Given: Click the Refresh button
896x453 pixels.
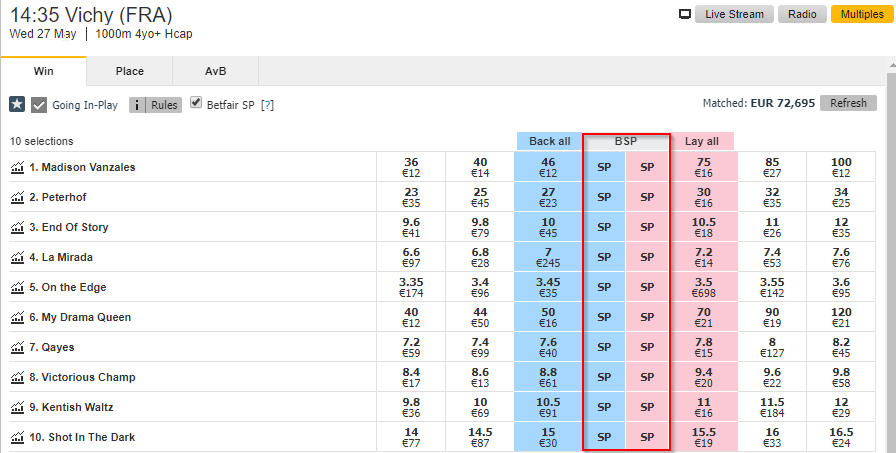Looking at the screenshot, I should click(x=848, y=103).
